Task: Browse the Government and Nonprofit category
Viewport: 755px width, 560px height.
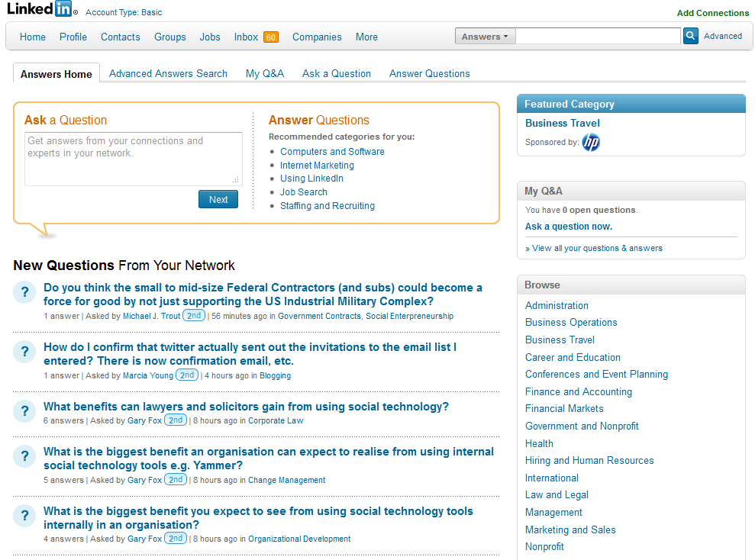Action: click(x=582, y=426)
